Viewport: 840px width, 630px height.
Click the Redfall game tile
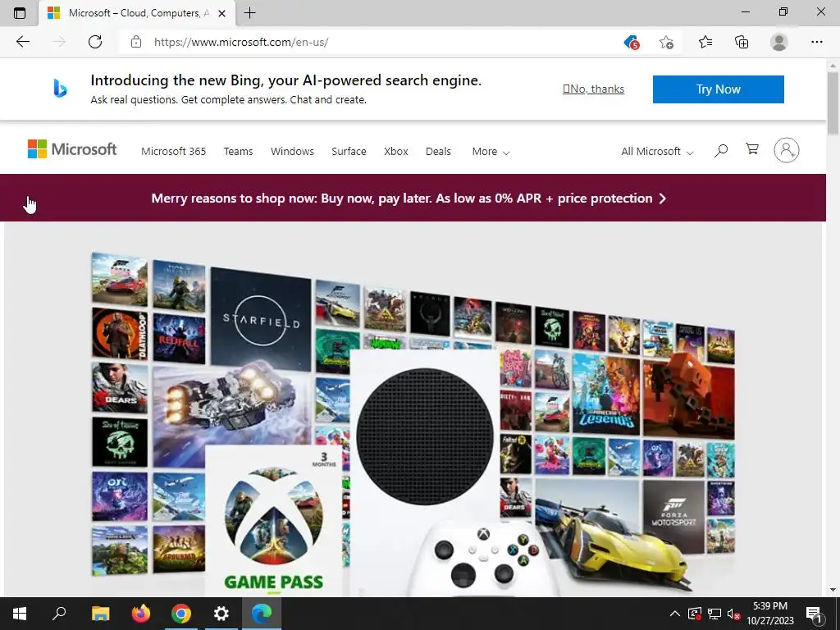[x=178, y=339]
